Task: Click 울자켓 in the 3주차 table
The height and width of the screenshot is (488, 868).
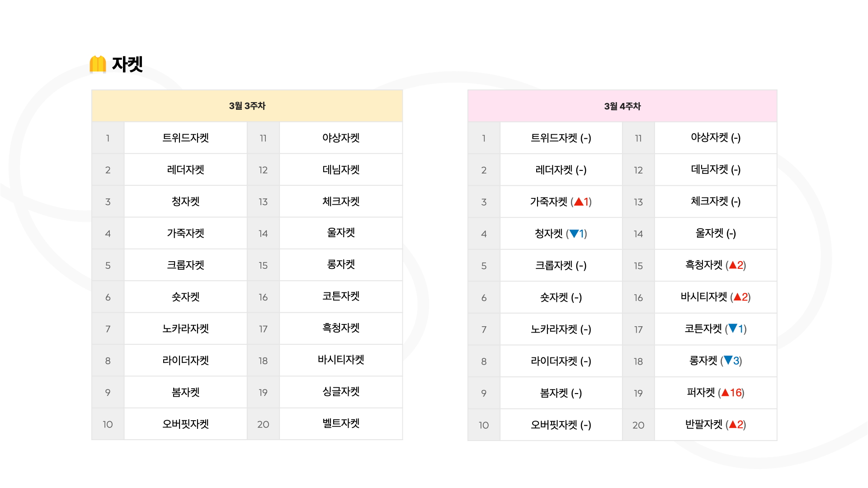Action: pyautogui.click(x=341, y=233)
